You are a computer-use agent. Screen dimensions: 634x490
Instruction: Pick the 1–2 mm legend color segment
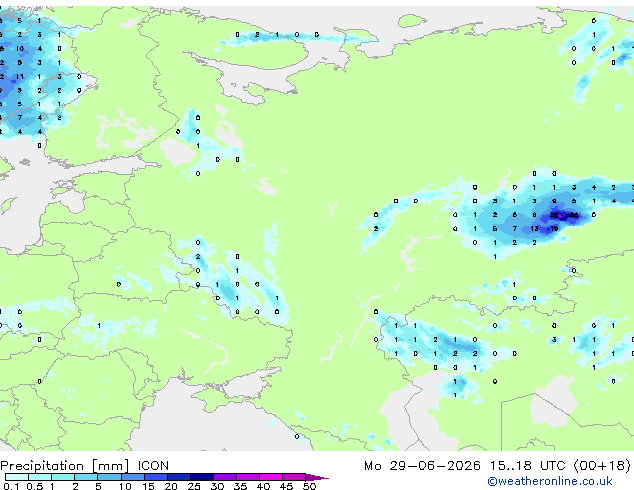coord(63,477)
